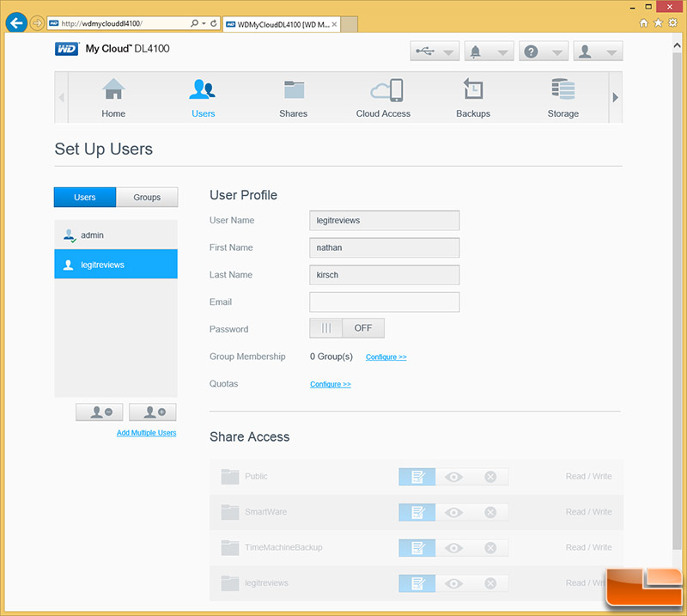Deny access to TimeMachineBackup share
Screen dimensions: 687x616
[490, 547]
